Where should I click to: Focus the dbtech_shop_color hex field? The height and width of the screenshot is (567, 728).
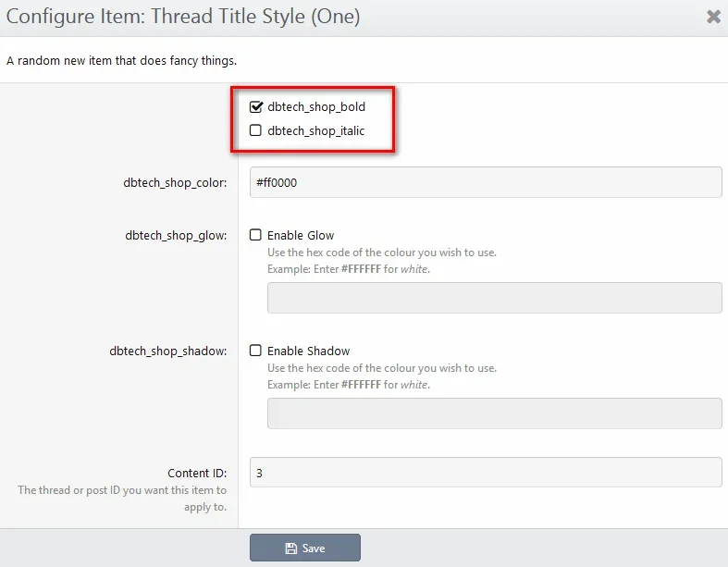tap(486, 182)
